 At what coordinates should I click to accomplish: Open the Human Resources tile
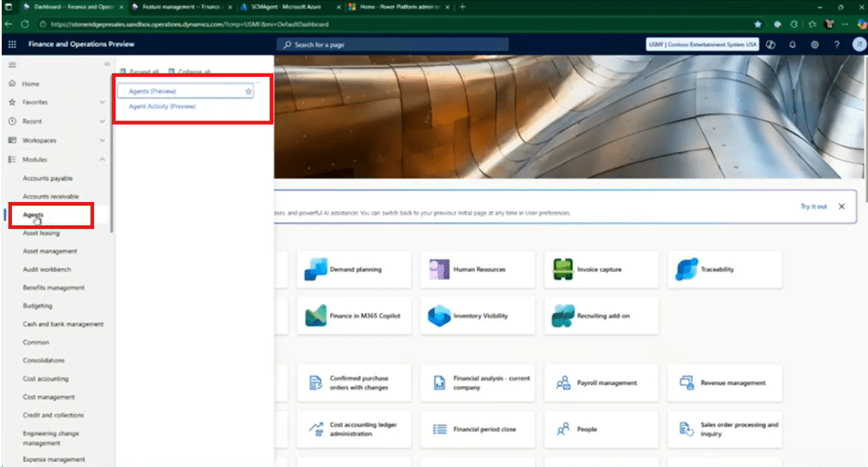(478, 269)
